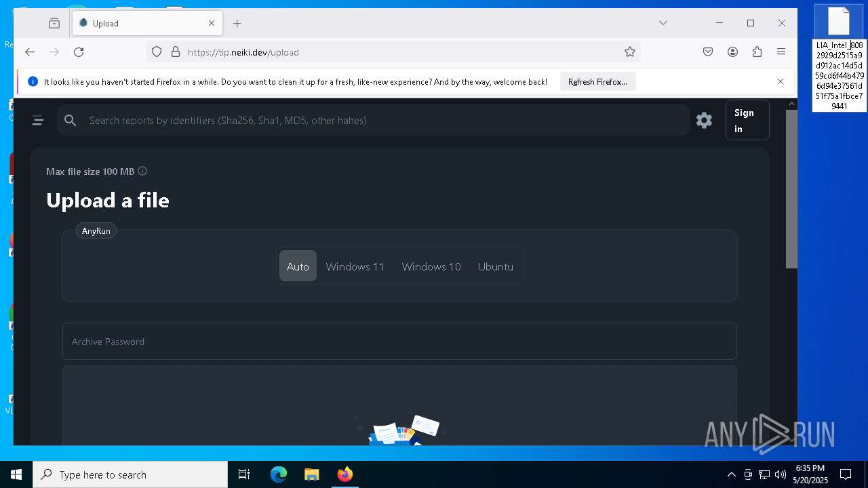The height and width of the screenshot is (488, 868).
Task: Focus the Archive Password field
Action: 399,342
